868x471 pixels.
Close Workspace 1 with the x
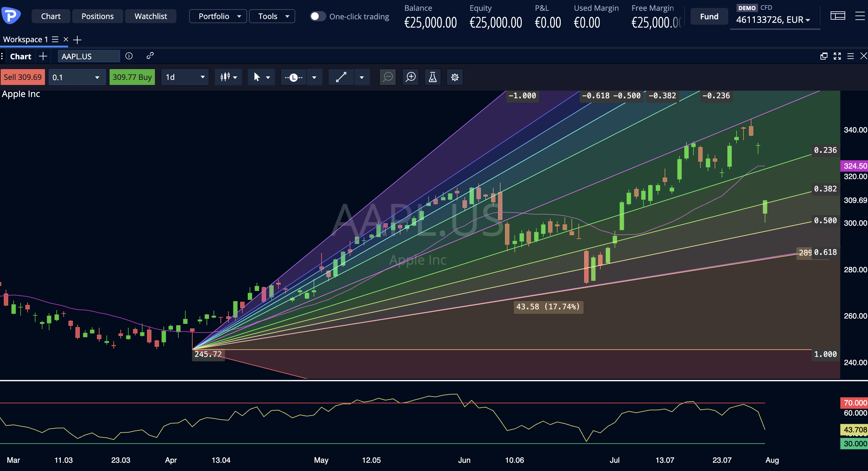click(x=66, y=39)
